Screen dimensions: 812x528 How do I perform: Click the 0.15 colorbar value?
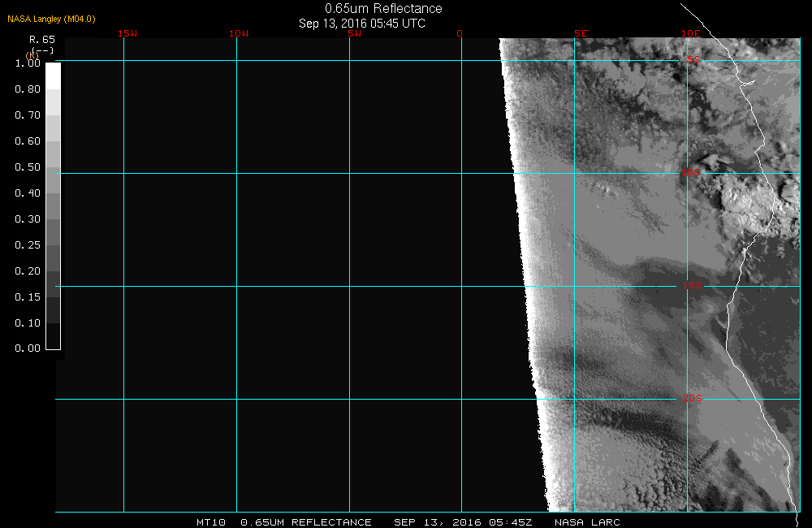(x=28, y=297)
